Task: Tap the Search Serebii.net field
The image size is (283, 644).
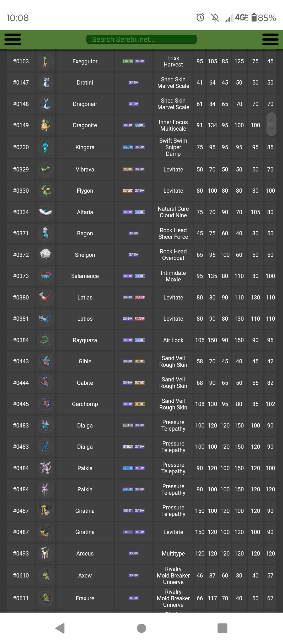Action: coord(141,40)
